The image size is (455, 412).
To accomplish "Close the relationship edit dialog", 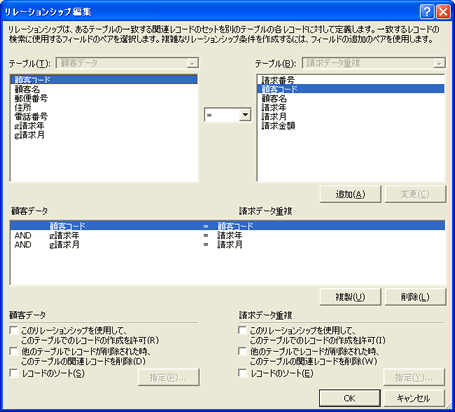I will (443, 12).
